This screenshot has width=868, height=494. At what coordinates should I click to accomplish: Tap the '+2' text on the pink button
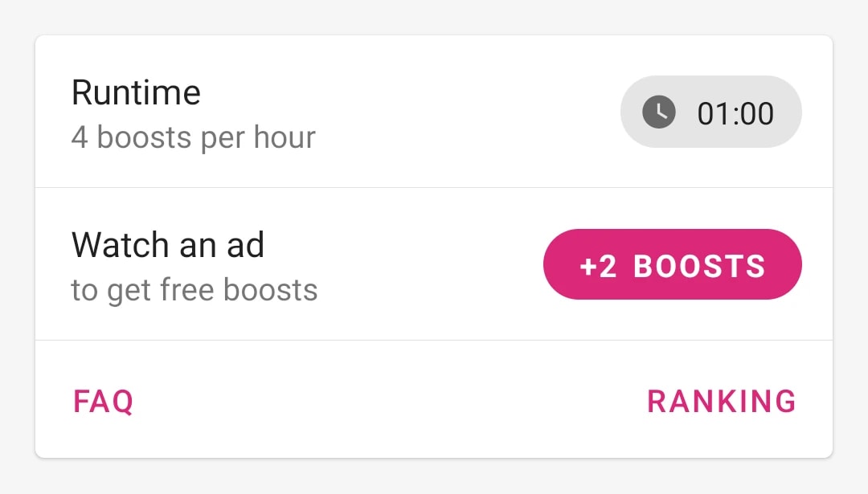point(598,266)
